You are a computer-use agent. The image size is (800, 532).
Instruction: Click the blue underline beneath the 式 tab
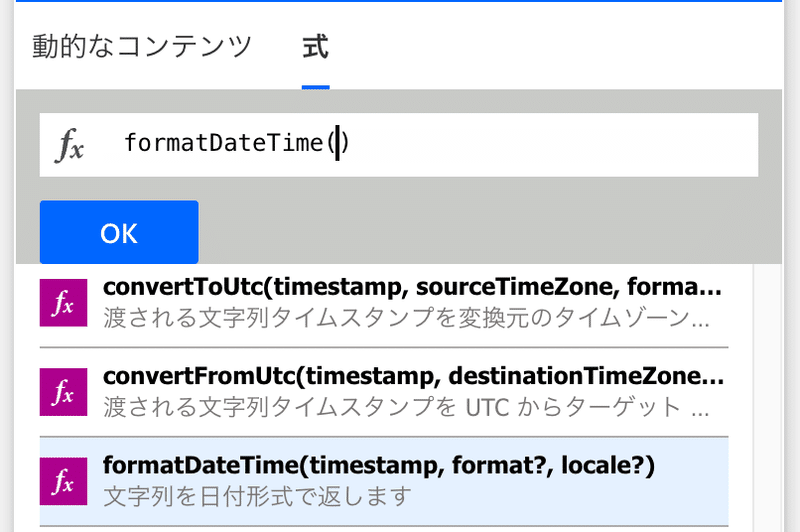coord(315,88)
